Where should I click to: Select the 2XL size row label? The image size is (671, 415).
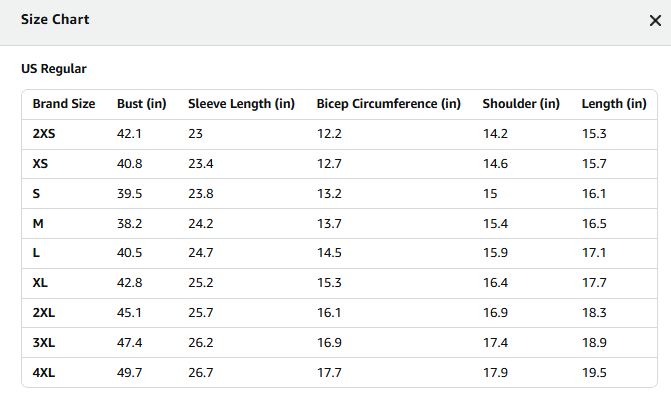pos(44,313)
